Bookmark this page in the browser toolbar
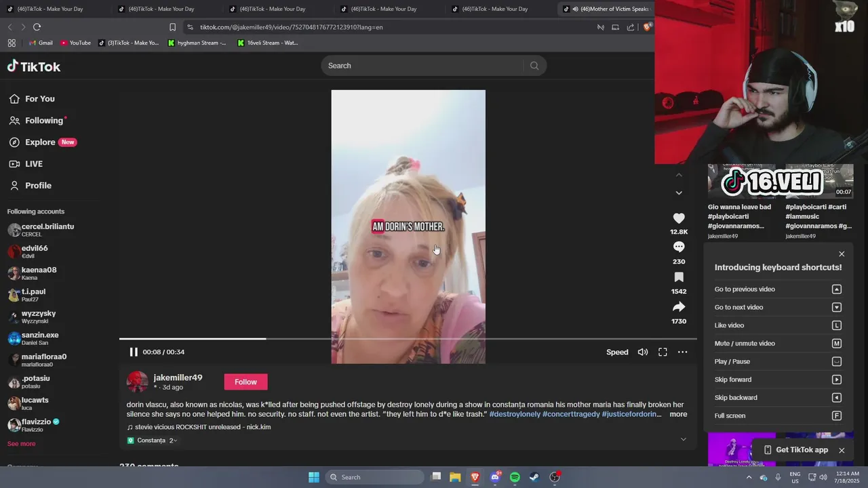The height and width of the screenshot is (488, 868). coord(172,27)
